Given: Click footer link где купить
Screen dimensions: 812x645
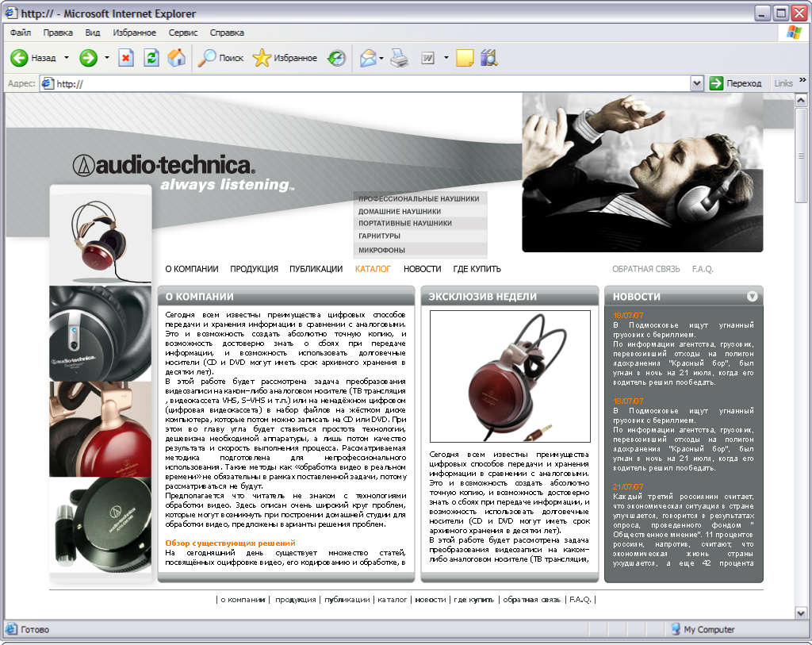Looking at the screenshot, I should coord(474,600).
